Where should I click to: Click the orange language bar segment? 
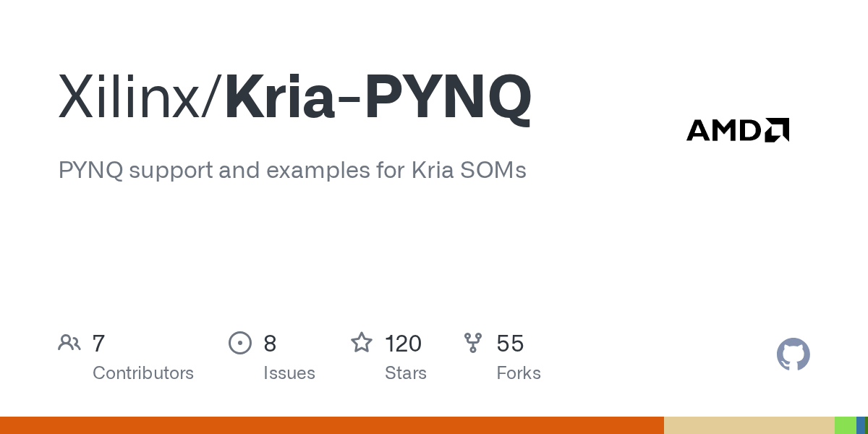pyautogui.click(x=332, y=425)
